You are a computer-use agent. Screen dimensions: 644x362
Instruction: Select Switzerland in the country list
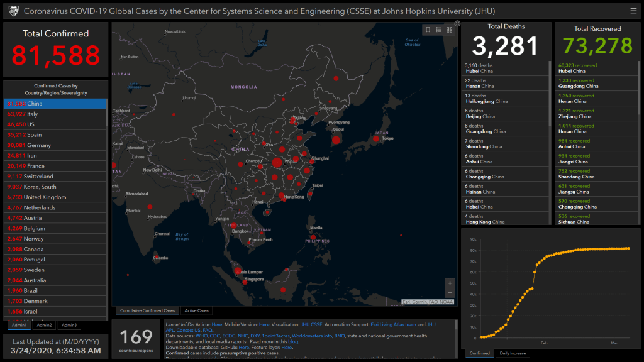[55, 177]
